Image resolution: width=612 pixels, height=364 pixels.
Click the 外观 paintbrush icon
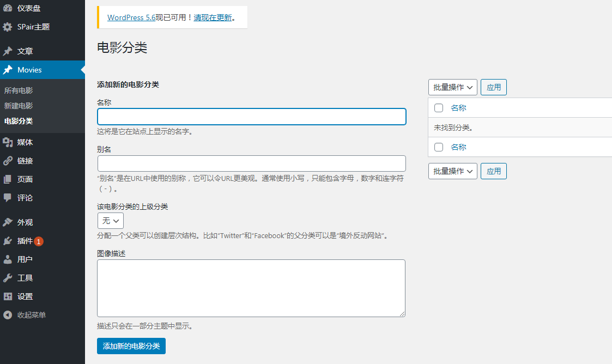(x=8, y=222)
